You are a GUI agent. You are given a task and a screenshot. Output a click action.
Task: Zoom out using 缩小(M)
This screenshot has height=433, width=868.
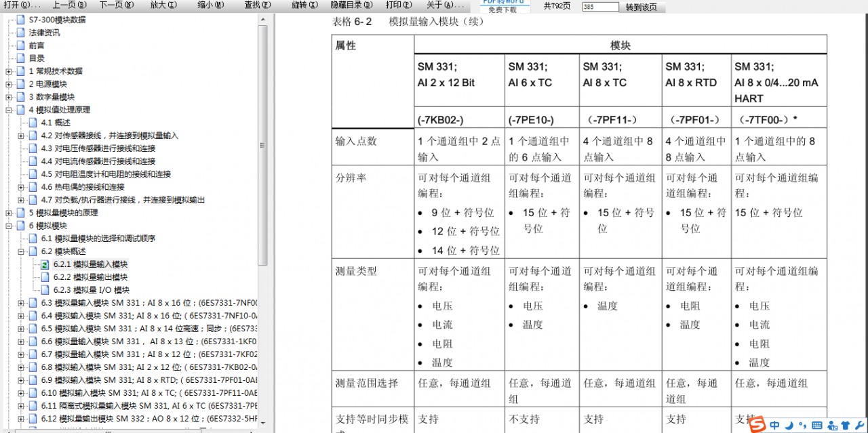211,5
